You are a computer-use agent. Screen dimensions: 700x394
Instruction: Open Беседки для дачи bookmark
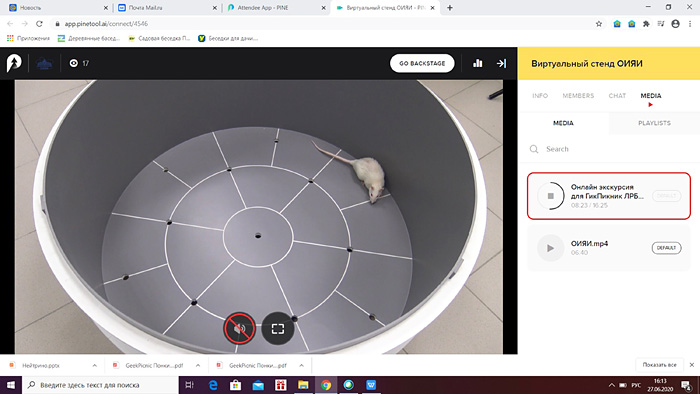point(228,38)
